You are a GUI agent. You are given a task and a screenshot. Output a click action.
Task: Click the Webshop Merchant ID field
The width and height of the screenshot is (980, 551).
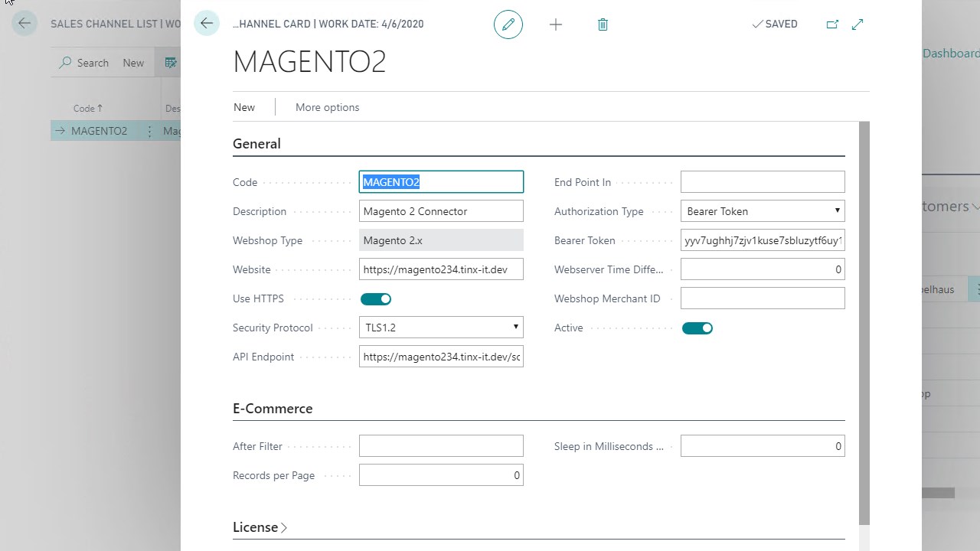point(763,298)
